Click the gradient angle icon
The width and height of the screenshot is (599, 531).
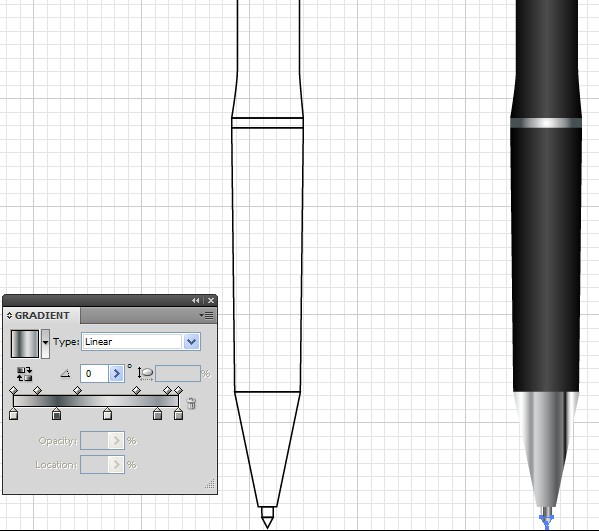click(x=65, y=374)
